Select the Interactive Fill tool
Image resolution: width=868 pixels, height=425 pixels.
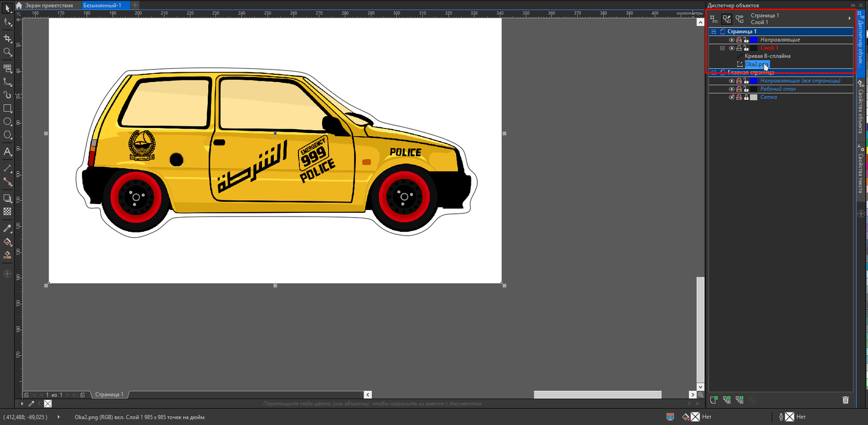pyautogui.click(x=8, y=242)
